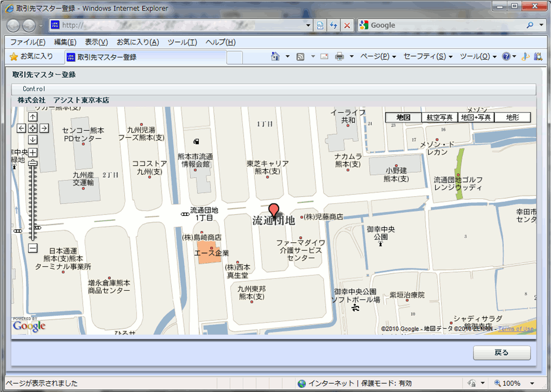Click the red location marker pin

274,210
